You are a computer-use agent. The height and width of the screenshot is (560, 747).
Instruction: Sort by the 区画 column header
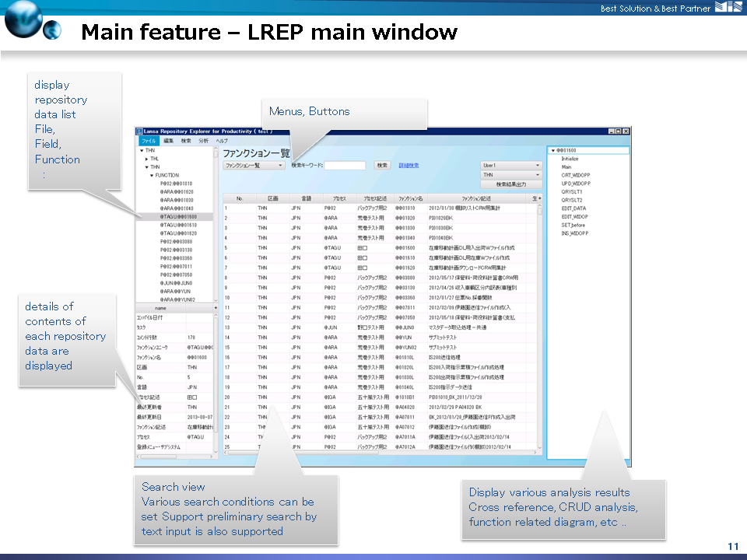273,198
